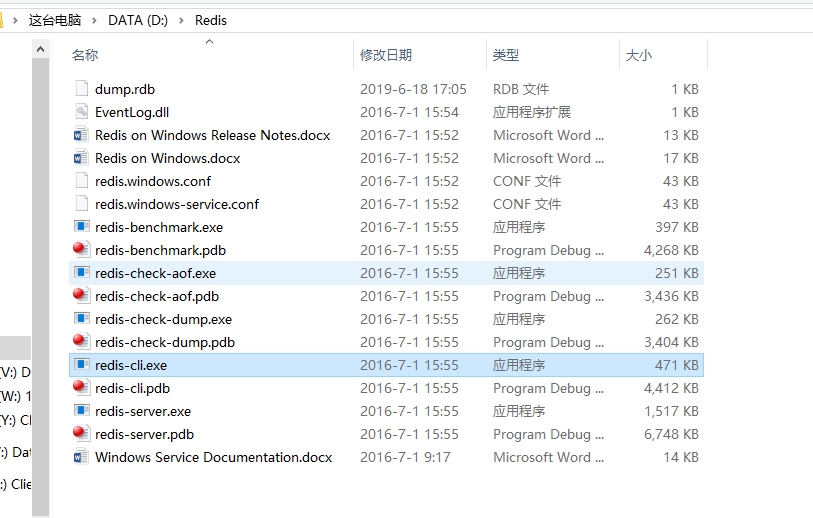813x518 pixels.
Task: Click Redis folder in breadcrumb path
Action: [x=211, y=20]
